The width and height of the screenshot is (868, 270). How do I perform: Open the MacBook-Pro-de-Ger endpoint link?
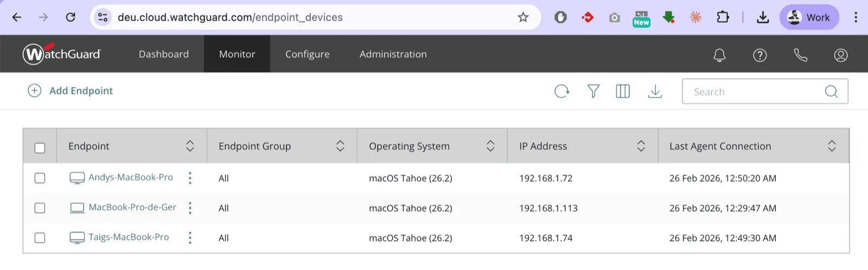132,207
